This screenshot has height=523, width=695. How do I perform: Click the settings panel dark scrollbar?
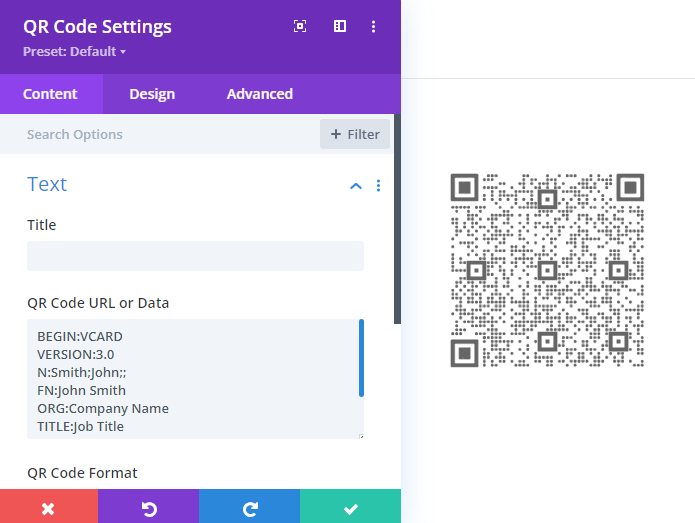click(398, 219)
